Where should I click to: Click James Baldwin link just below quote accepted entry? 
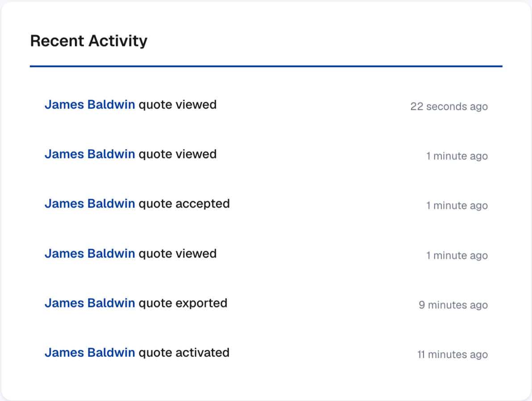(x=90, y=253)
